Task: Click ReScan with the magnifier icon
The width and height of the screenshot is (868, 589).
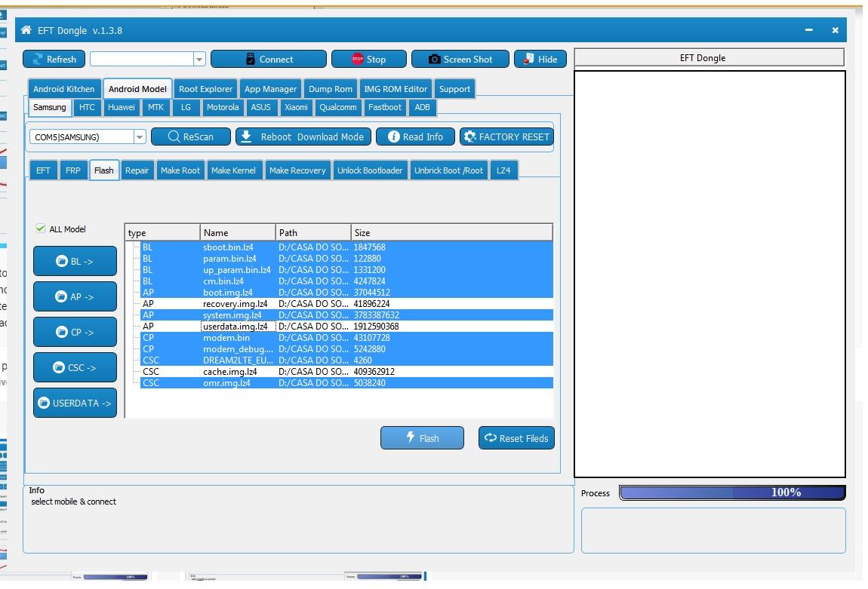Action: (x=190, y=137)
